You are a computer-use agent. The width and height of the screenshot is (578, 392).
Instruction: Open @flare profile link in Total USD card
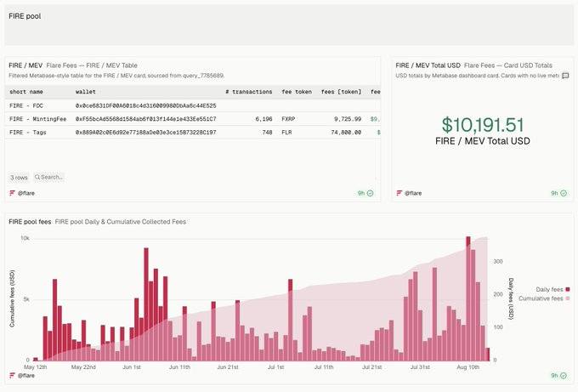point(413,193)
